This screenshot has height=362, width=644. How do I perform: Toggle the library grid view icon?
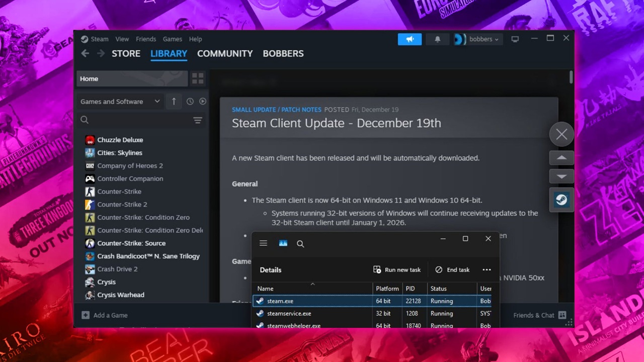click(198, 78)
